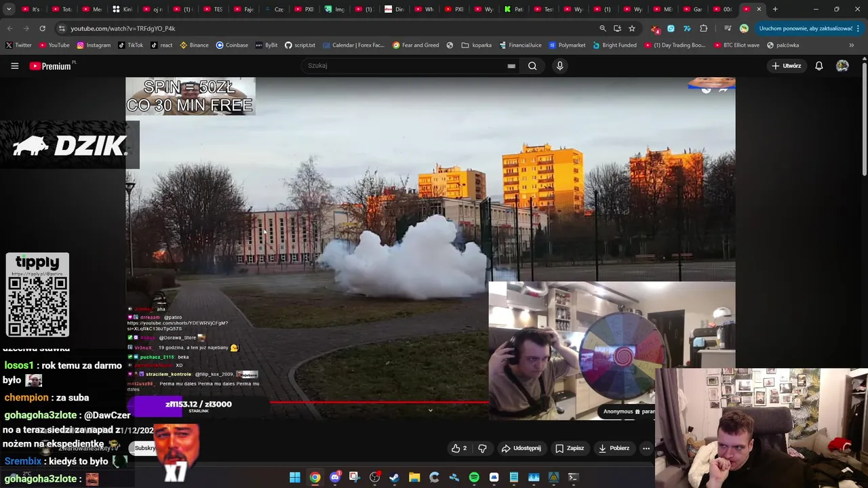Open the Chrome profile avatar

[x=744, y=28]
